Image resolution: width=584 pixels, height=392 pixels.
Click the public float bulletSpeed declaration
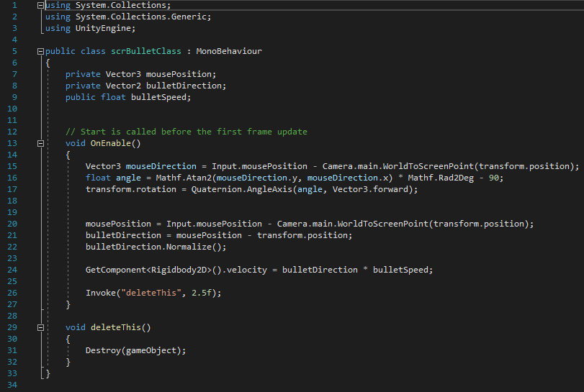click(x=128, y=97)
